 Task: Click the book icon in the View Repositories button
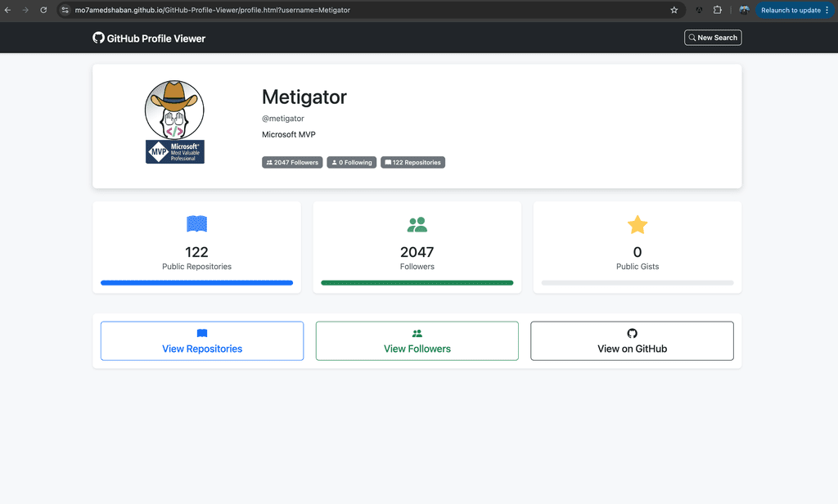[x=202, y=334]
